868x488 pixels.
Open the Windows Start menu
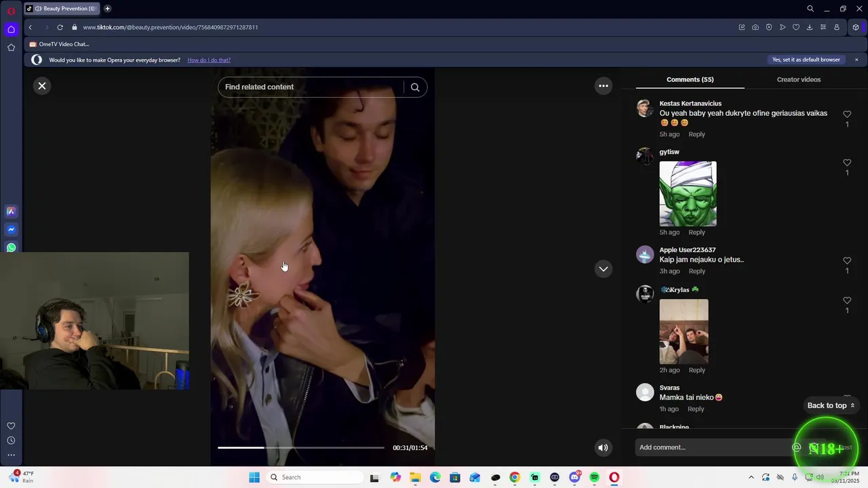(x=254, y=477)
